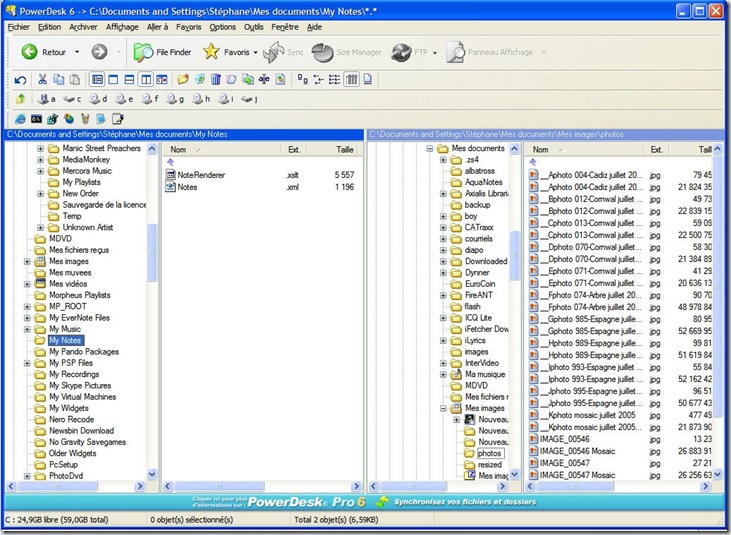Select the My Music folder in tree
The height and width of the screenshot is (535, 731).
tap(65, 329)
